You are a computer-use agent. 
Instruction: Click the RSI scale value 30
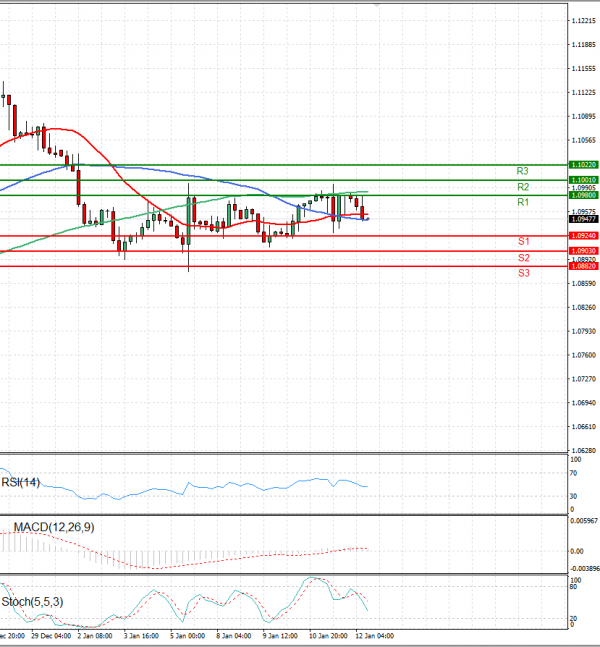point(573,496)
